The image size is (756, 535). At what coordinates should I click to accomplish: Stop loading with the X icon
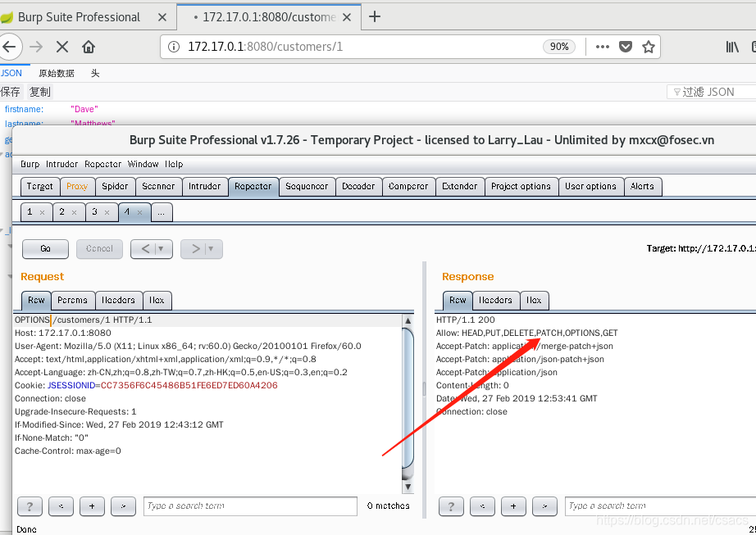[x=62, y=47]
